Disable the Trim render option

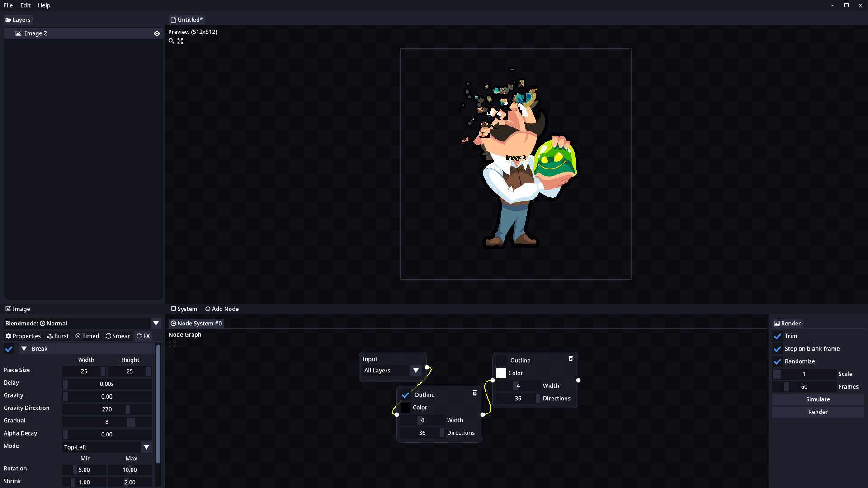(777, 336)
